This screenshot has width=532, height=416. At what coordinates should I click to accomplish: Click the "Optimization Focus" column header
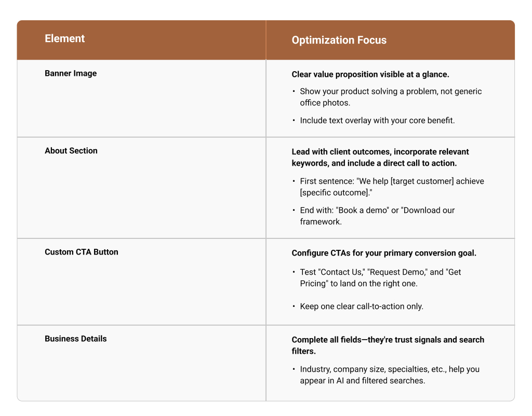pos(339,40)
